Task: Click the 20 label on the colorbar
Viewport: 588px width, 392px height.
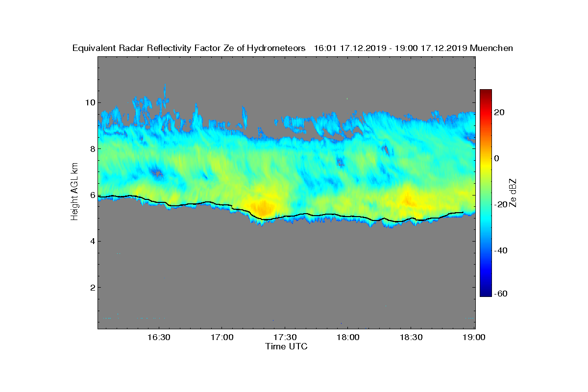Action: point(499,112)
